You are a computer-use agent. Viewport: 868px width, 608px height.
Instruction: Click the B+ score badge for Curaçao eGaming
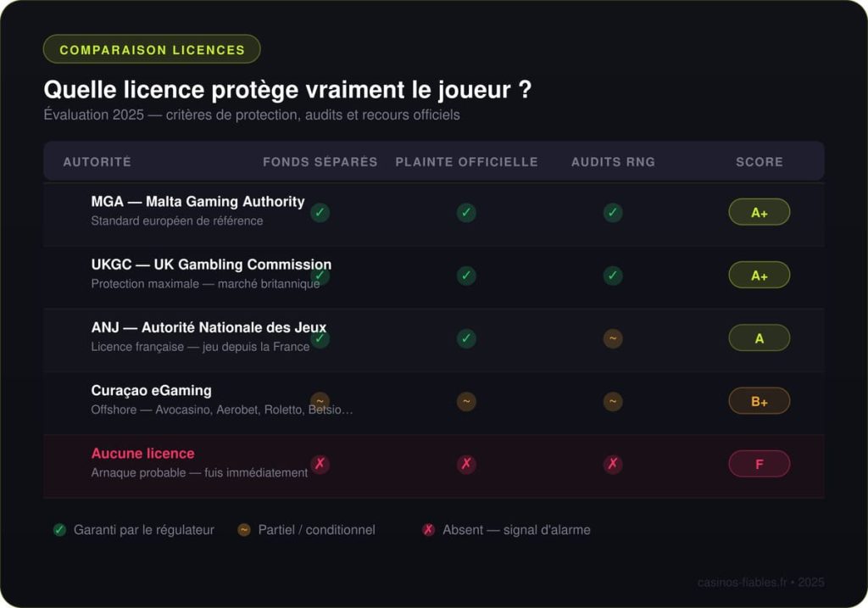[x=759, y=400]
